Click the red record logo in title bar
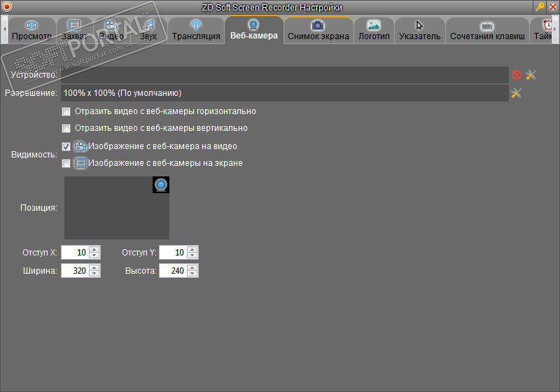 click(7, 7)
